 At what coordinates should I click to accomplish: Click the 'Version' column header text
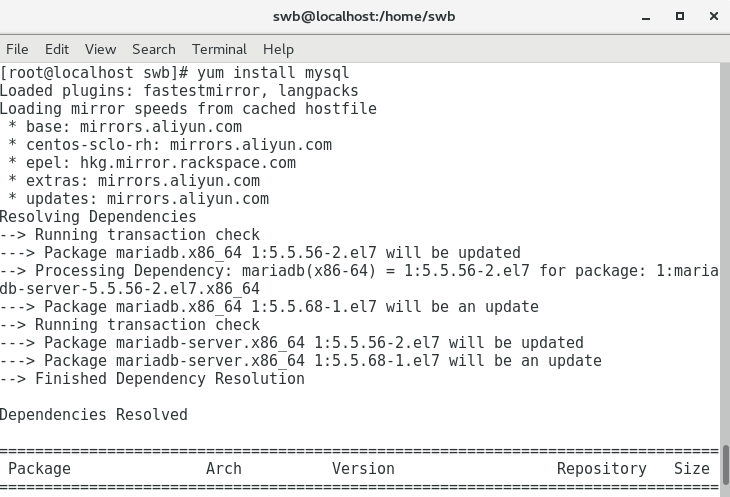[363, 469]
